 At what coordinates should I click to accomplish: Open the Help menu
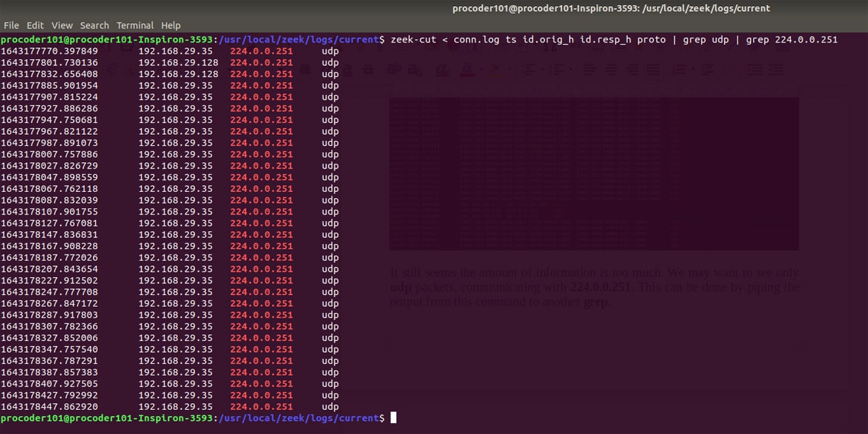click(x=171, y=25)
